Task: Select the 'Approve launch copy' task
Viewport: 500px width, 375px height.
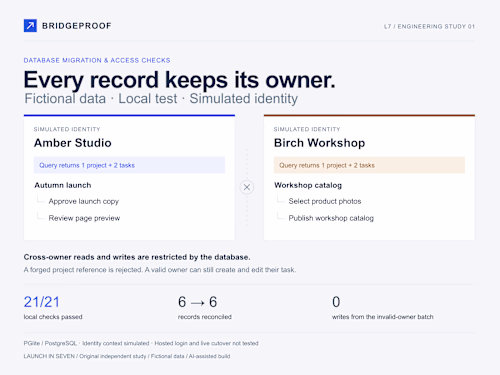Action: pos(84,201)
